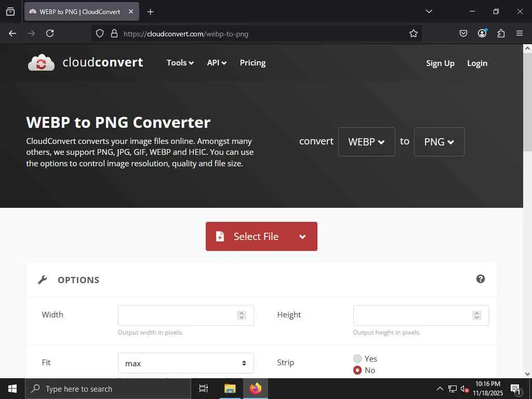The image size is (532, 399).
Task: Change target format PNG dropdown
Action: (439, 142)
